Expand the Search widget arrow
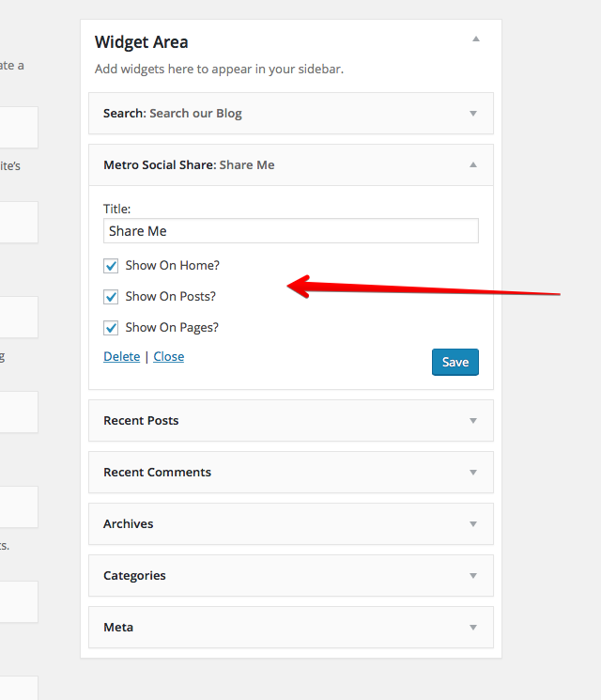This screenshot has width=601, height=700. point(473,114)
